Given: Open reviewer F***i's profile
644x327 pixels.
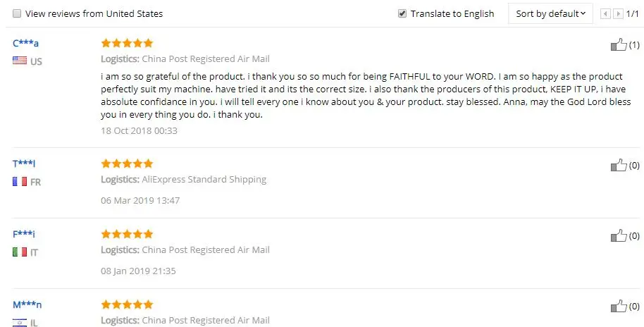Looking at the screenshot, I should [x=24, y=234].
